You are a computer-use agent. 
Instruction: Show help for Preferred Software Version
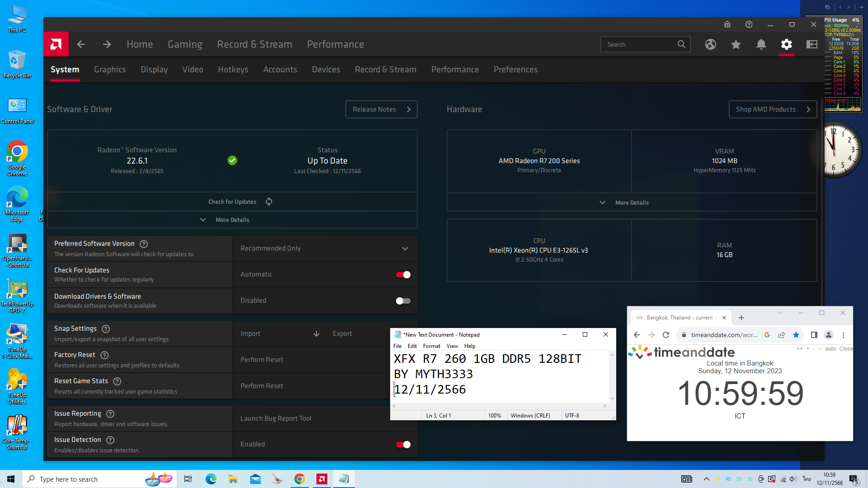144,244
